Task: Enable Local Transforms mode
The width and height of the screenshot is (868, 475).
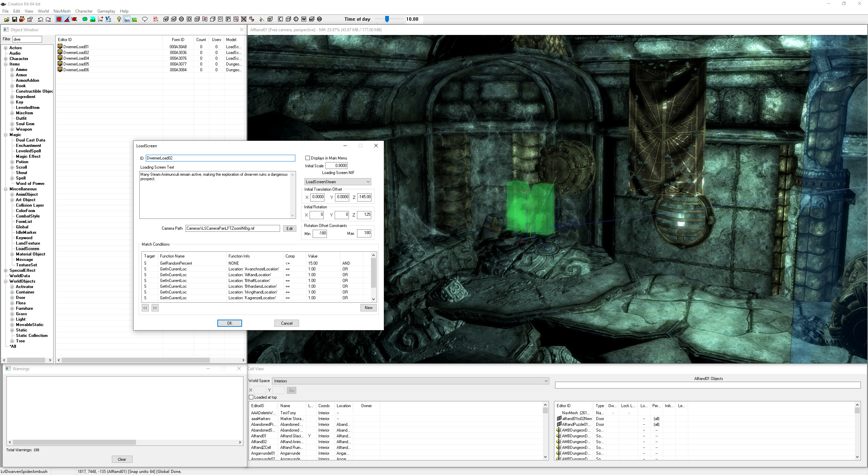Action: [x=75, y=19]
